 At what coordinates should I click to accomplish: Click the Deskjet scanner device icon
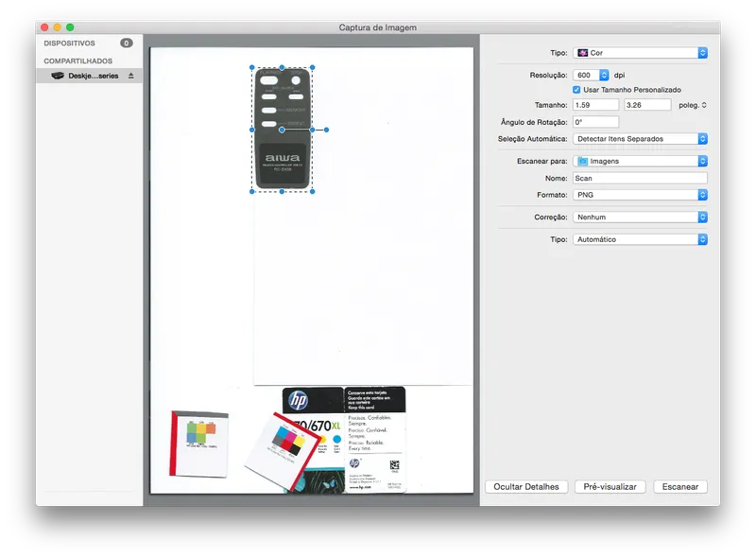[x=57, y=76]
